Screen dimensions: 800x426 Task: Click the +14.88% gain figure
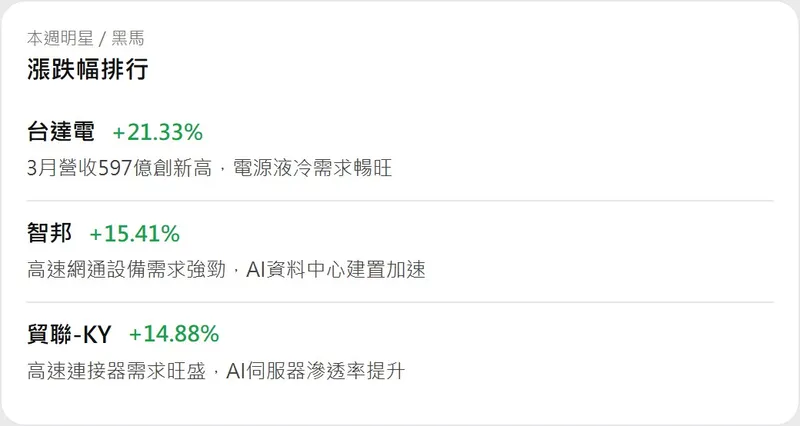tap(174, 334)
